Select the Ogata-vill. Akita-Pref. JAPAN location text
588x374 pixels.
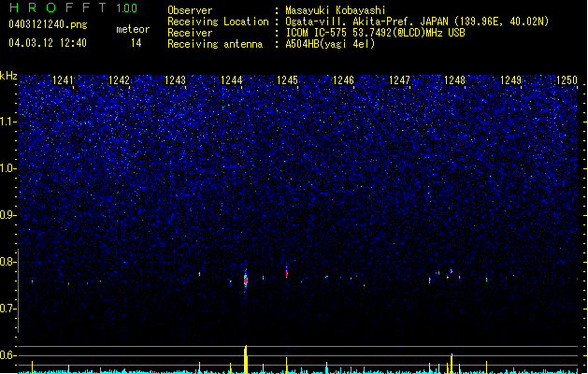click(x=417, y=22)
